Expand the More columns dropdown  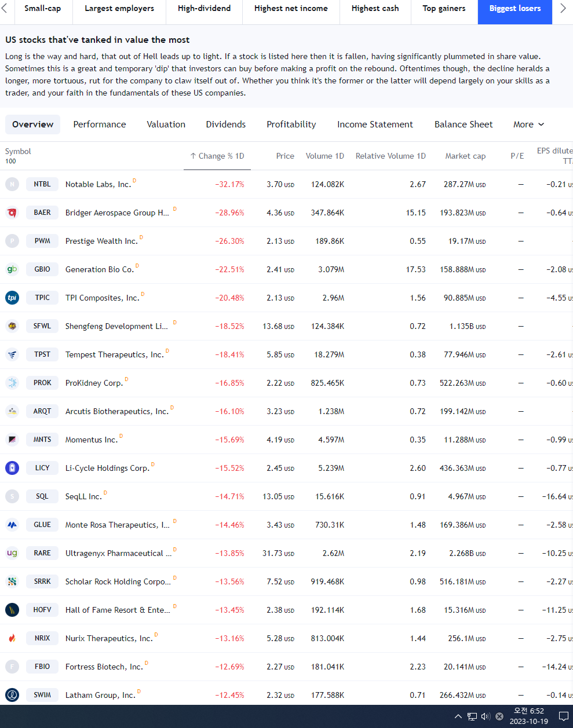coord(529,125)
